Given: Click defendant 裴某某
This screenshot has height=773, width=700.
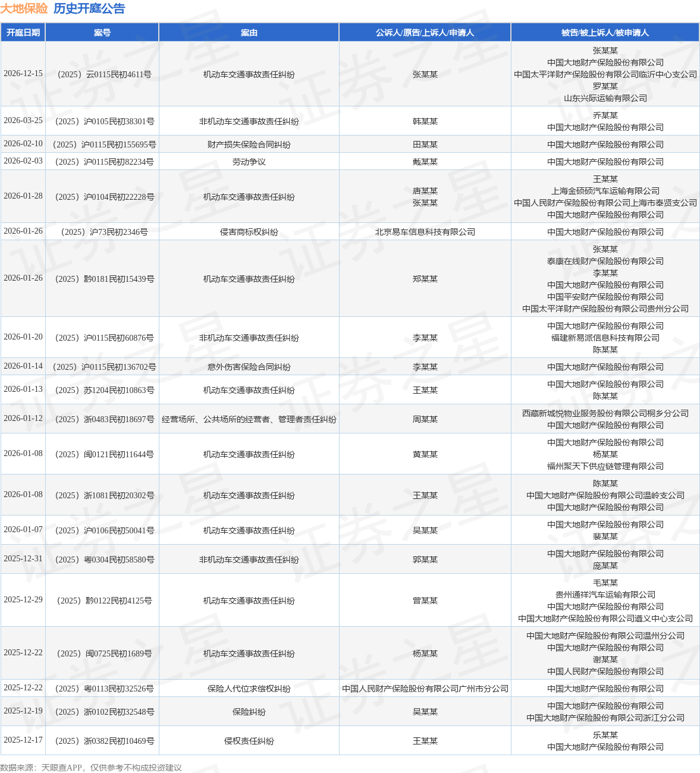Looking at the screenshot, I should pyautogui.click(x=605, y=536).
